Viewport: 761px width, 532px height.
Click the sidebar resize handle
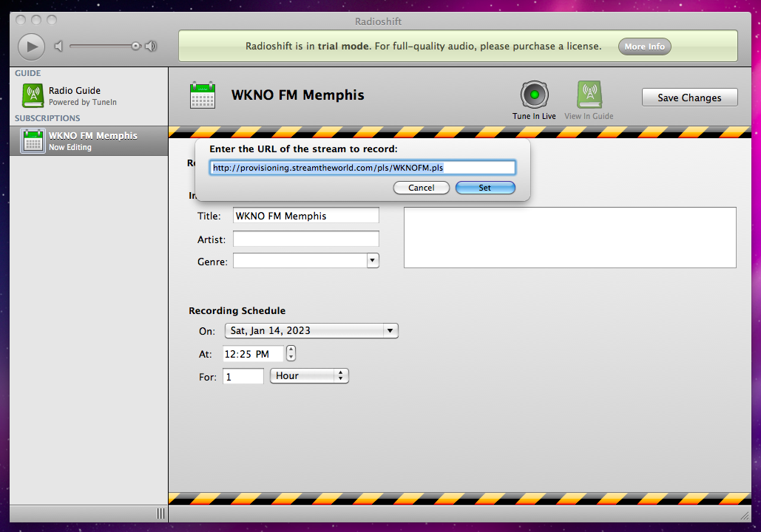(160, 514)
